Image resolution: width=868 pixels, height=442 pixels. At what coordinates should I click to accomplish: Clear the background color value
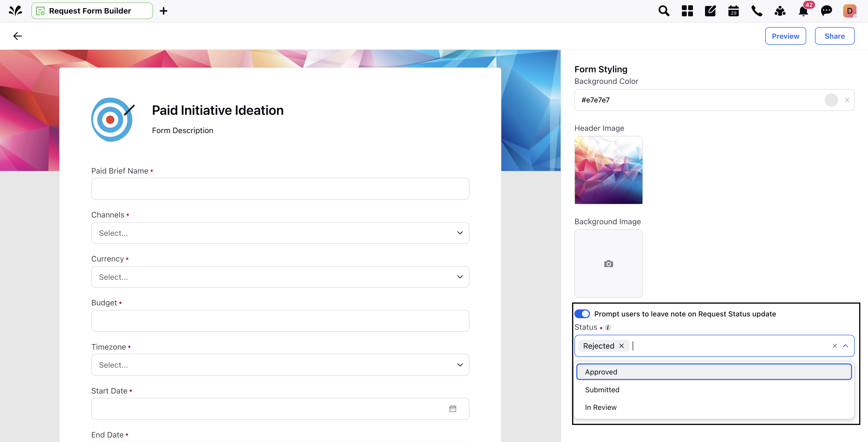point(847,100)
